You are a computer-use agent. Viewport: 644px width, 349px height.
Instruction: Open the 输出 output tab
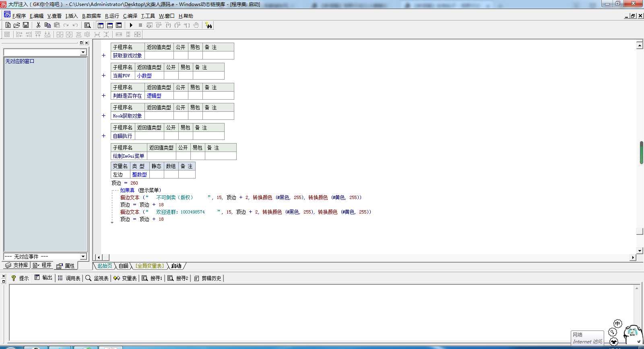tap(43, 278)
